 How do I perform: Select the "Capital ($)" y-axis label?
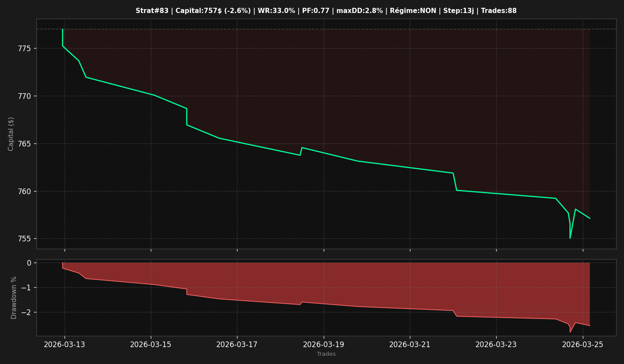point(11,134)
